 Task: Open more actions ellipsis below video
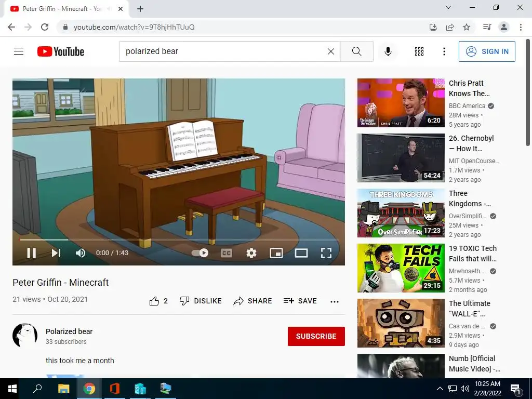tap(335, 302)
